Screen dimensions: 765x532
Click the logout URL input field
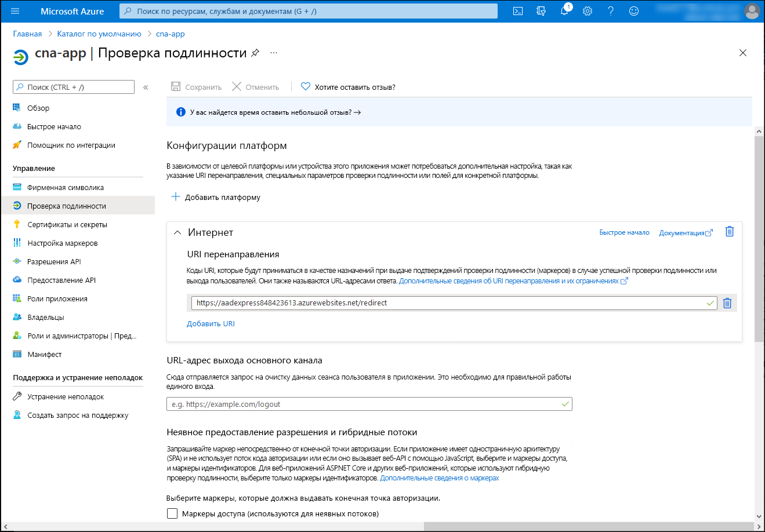pyautogui.click(x=369, y=404)
